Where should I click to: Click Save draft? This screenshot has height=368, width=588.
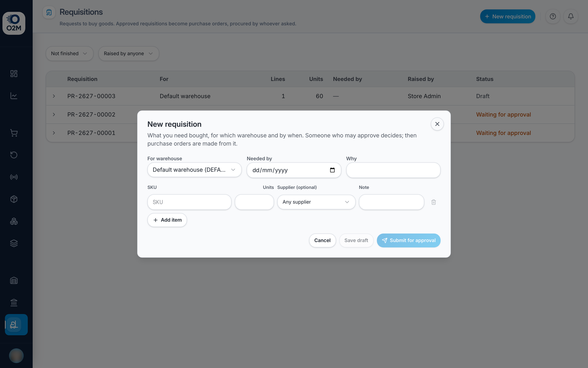point(356,240)
